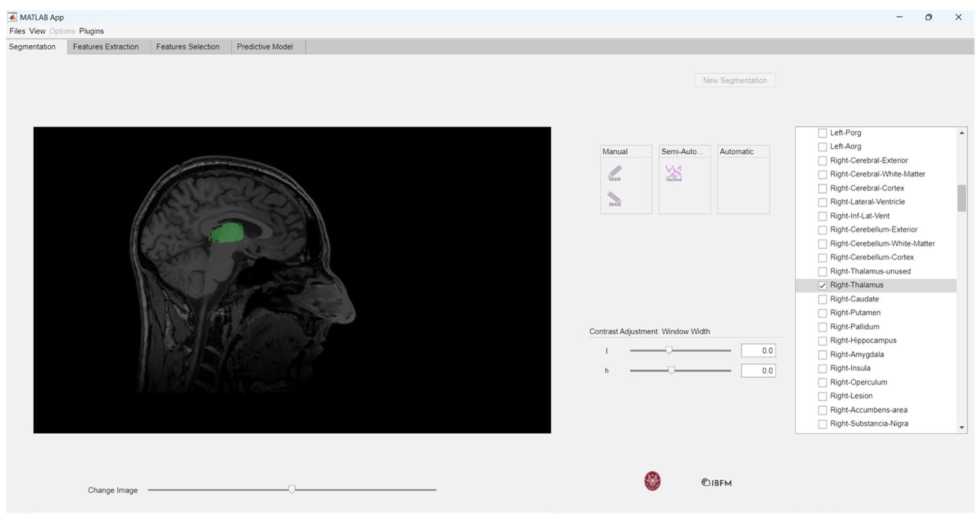Open the Predictive Model tab
Image resolution: width=980 pixels, height=521 pixels.
pos(265,46)
